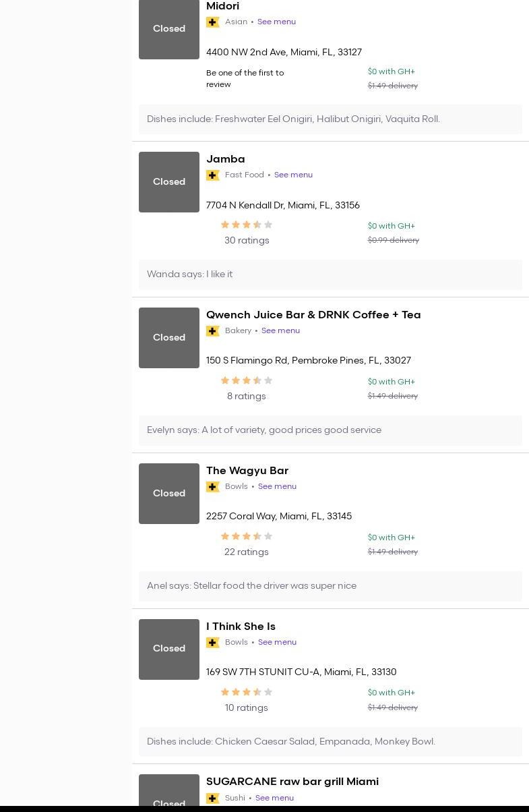The height and width of the screenshot is (812, 529).
Task: Select the SUGARCANE raw bar grill Miami title
Action: 292,782
